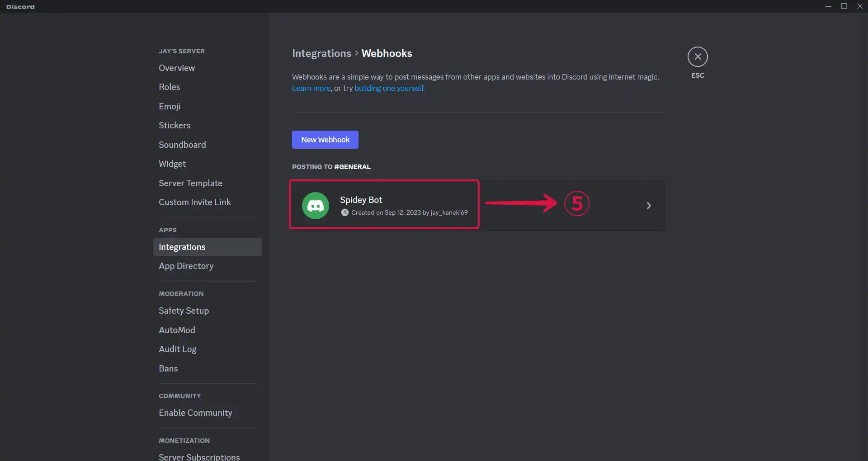Click the clock icon beside creation date
This screenshot has width=868, height=461.
click(x=345, y=212)
